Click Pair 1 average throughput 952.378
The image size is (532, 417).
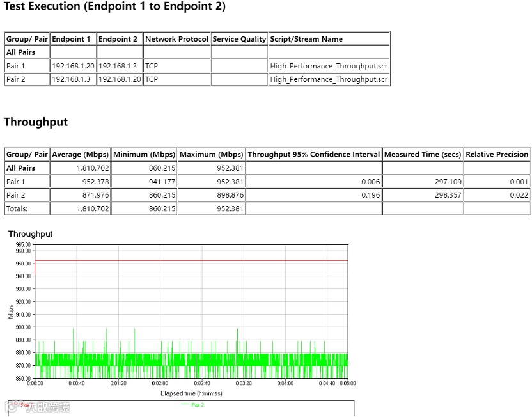pos(95,182)
